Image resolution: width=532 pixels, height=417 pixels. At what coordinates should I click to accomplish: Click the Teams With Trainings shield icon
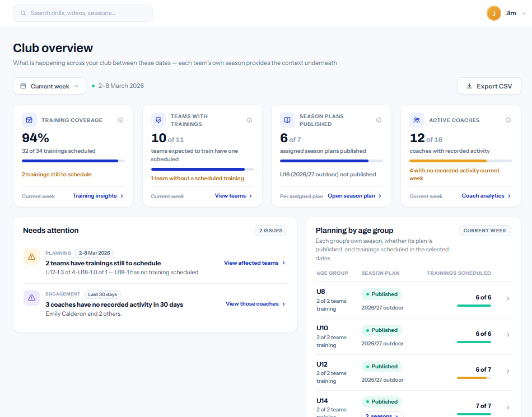point(158,120)
